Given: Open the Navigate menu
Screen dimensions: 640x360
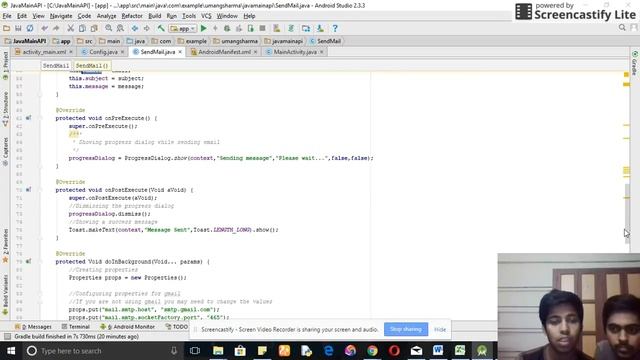Looking at the screenshot, I should coord(61,16).
